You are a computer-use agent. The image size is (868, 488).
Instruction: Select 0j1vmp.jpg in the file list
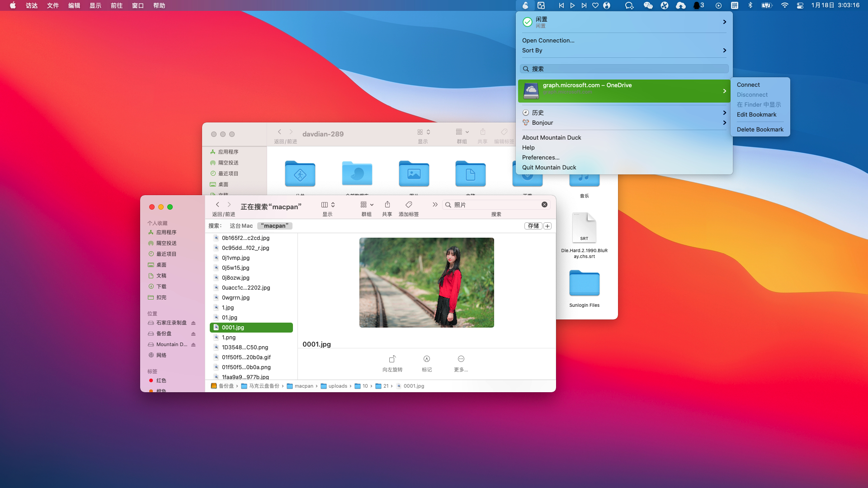click(x=236, y=258)
